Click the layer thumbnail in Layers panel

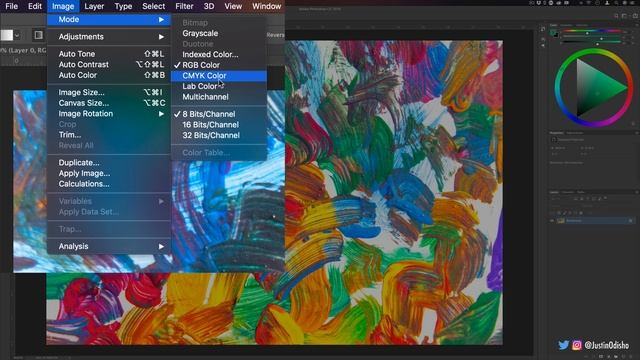[x=561, y=221]
